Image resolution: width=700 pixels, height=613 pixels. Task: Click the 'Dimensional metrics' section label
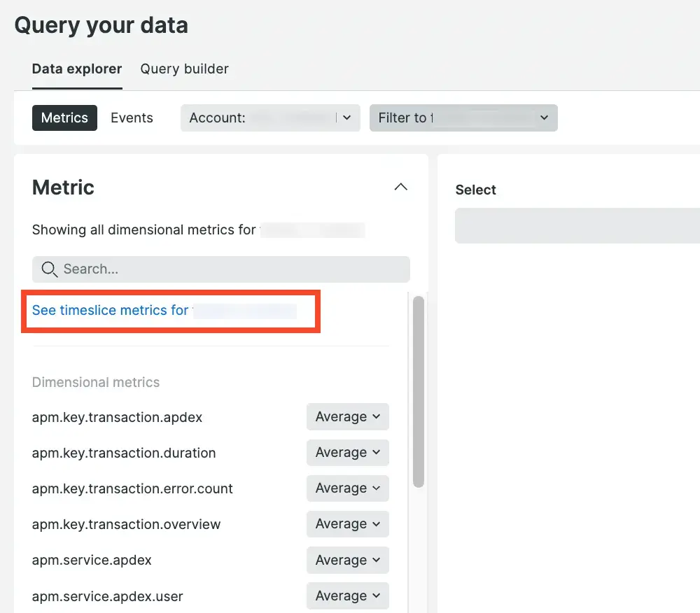(95, 382)
